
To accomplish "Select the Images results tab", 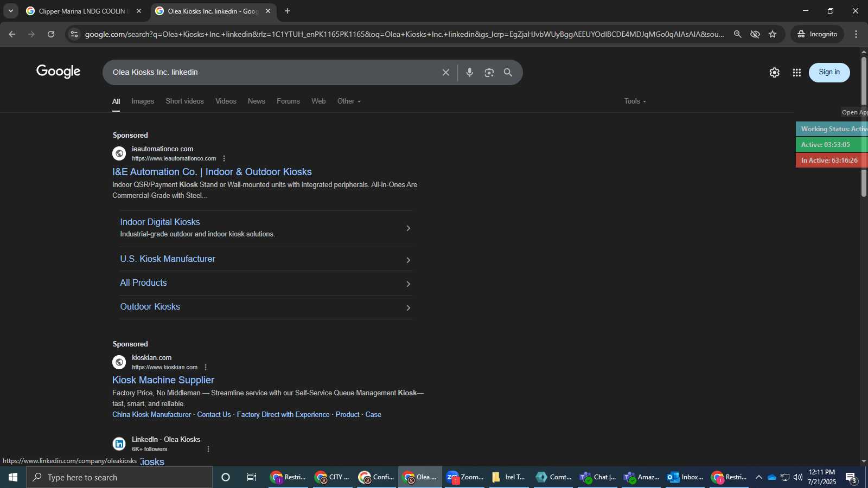I will 143,101.
